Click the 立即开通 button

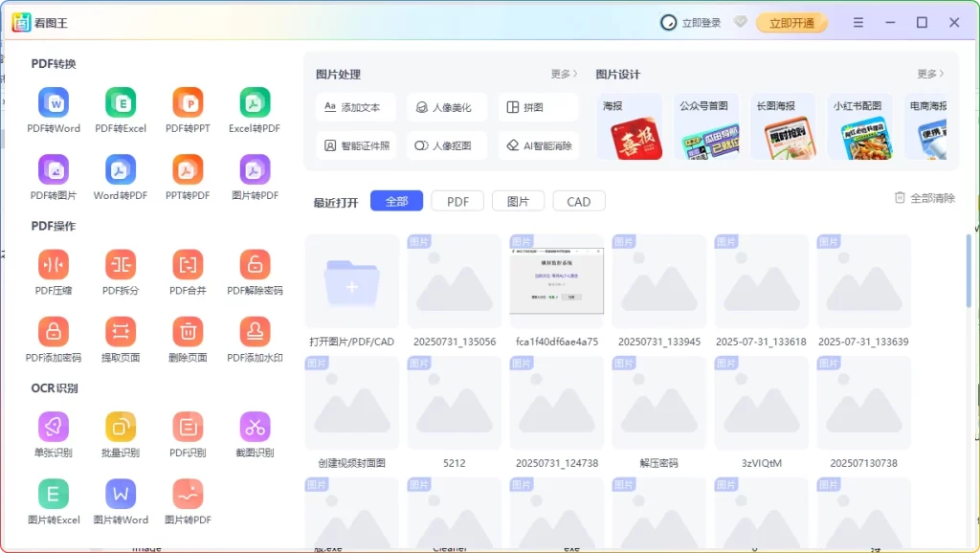click(x=791, y=23)
